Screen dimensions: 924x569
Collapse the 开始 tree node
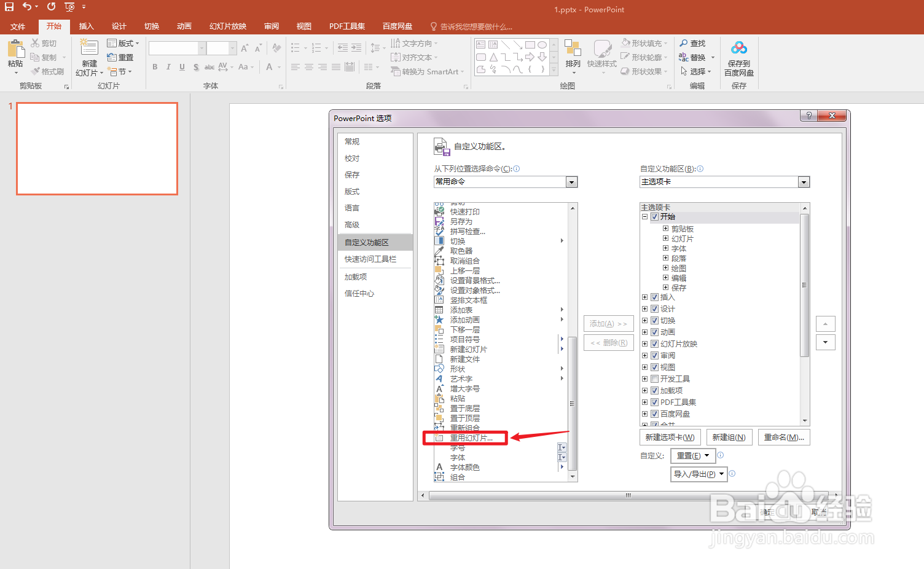point(644,217)
